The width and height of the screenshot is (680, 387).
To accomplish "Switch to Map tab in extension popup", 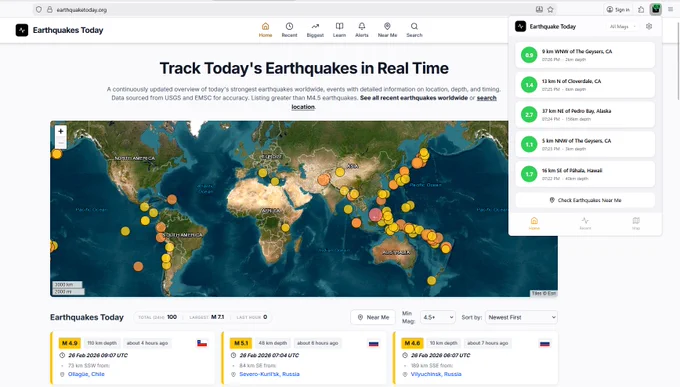I will pos(636,223).
